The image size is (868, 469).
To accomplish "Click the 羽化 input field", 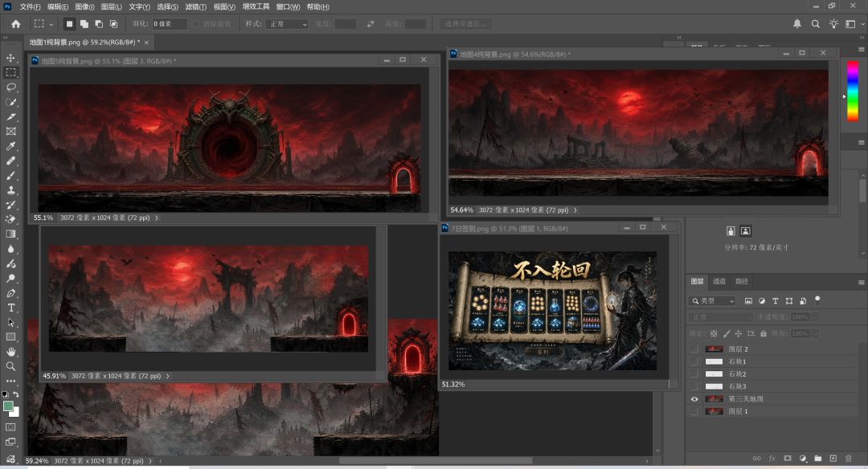I will coord(170,24).
